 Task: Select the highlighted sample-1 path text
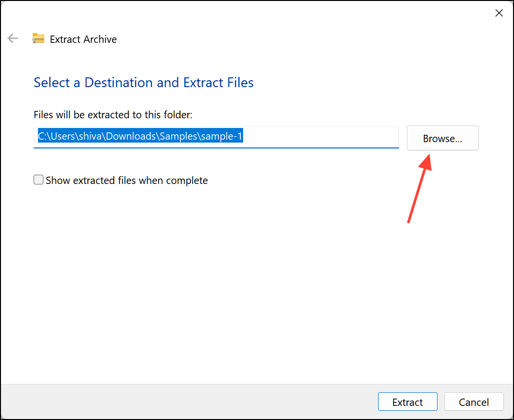pyautogui.click(x=140, y=136)
